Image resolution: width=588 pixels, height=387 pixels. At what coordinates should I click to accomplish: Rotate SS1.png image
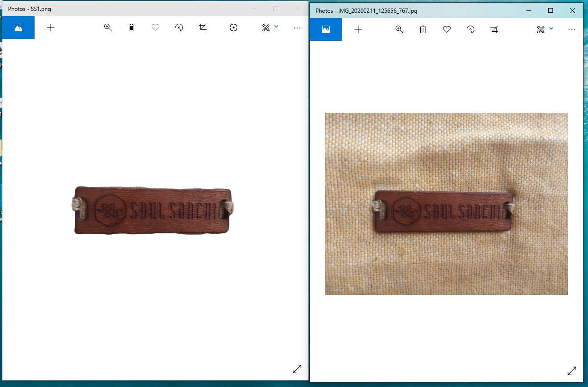(x=179, y=28)
